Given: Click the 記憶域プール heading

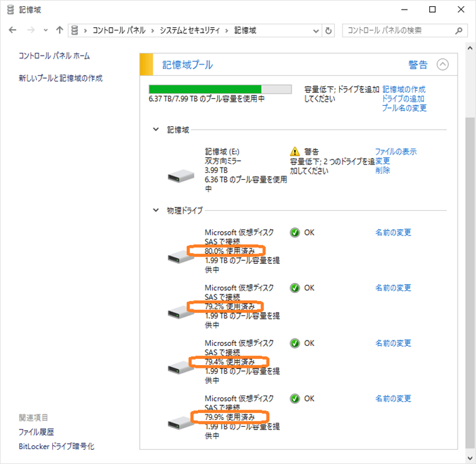Looking at the screenshot, I should [188, 64].
